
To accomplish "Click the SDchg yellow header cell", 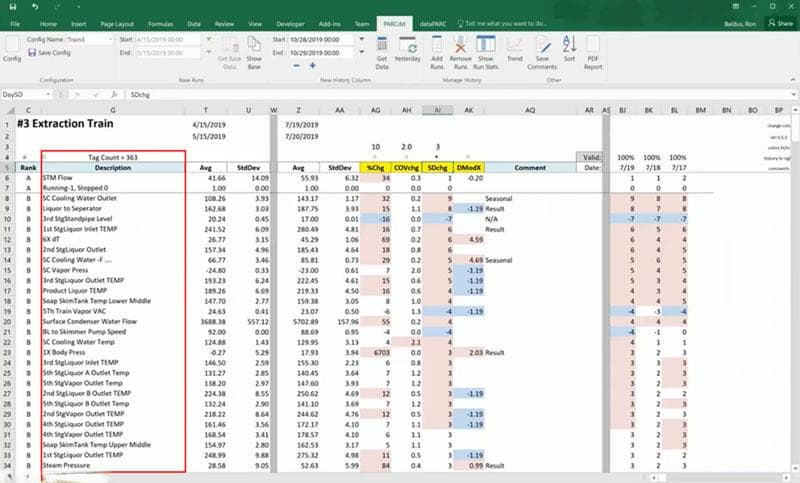I will (437, 168).
